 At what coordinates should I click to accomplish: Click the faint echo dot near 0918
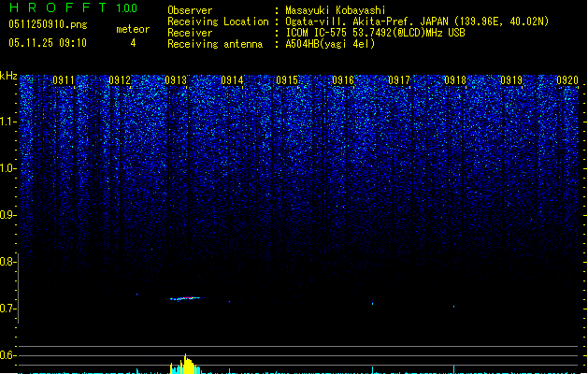(453, 307)
